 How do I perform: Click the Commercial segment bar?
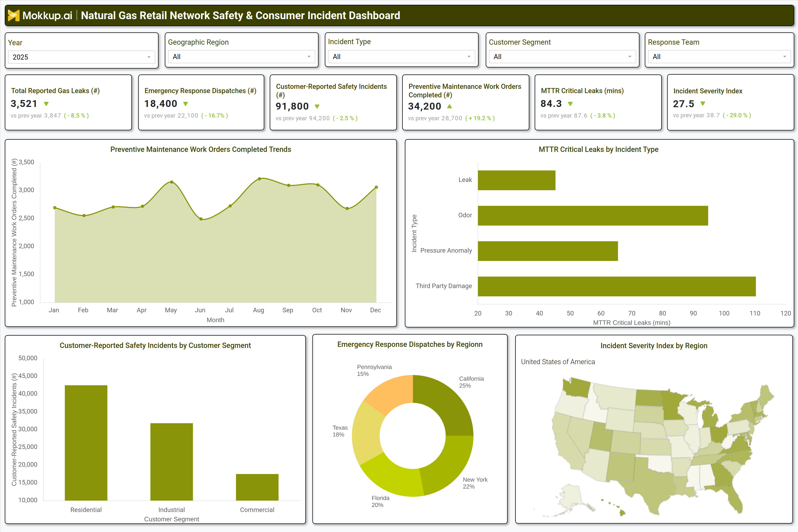click(257, 487)
